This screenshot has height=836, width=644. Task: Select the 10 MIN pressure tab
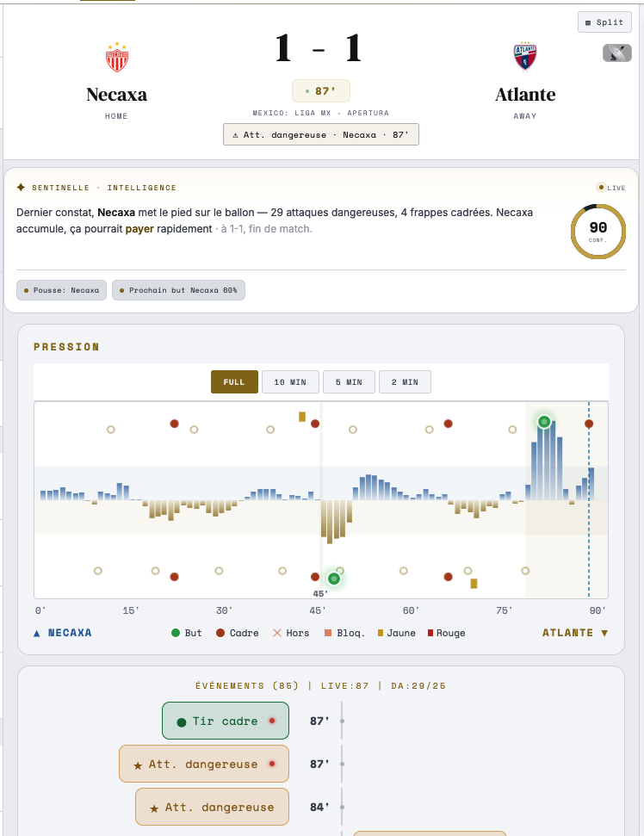[290, 381]
